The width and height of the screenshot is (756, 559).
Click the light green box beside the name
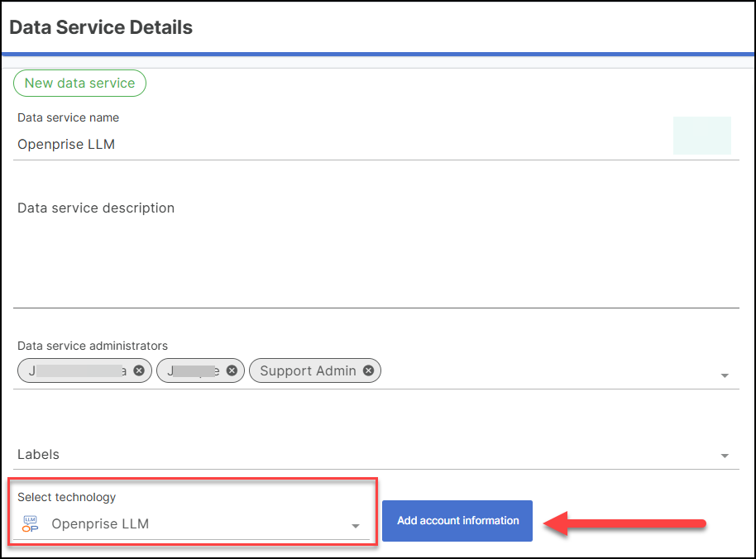[x=701, y=136]
